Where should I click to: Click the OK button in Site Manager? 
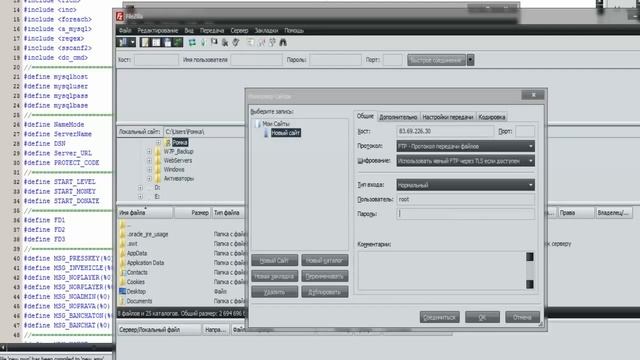pos(482,317)
